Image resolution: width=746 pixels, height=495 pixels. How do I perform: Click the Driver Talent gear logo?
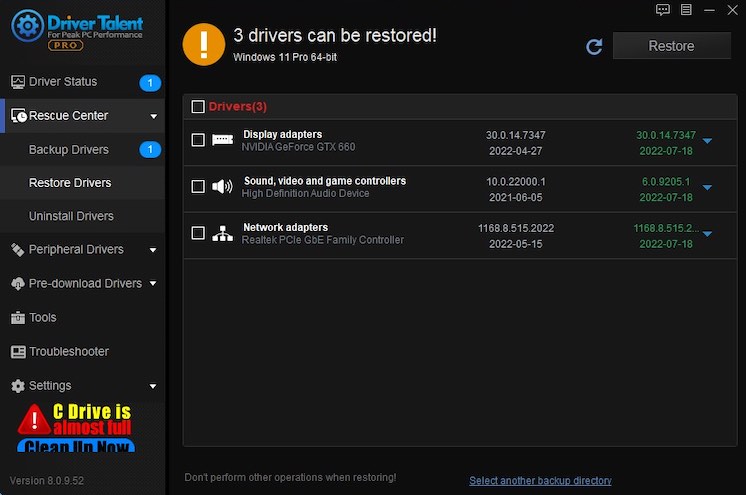tap(28, 26)
